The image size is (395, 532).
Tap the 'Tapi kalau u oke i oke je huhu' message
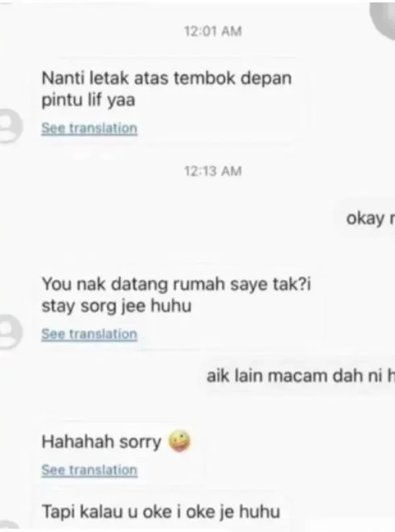click(x=161, y=512)
